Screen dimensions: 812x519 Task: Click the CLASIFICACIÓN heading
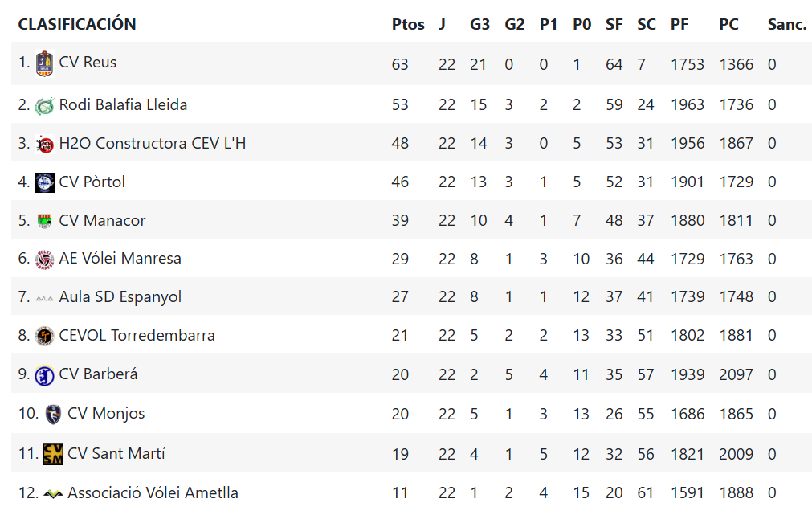pyautogui.click(x=77, y=24)
